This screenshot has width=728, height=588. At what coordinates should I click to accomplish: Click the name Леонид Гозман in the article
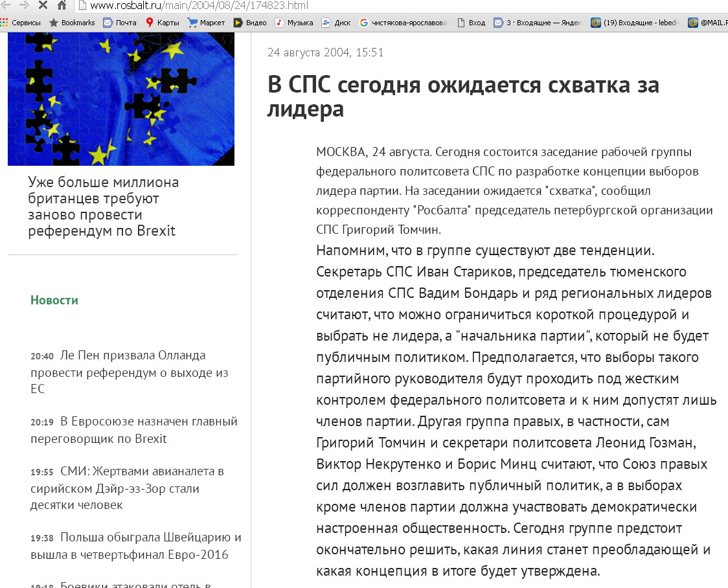[x=645, y=443]
